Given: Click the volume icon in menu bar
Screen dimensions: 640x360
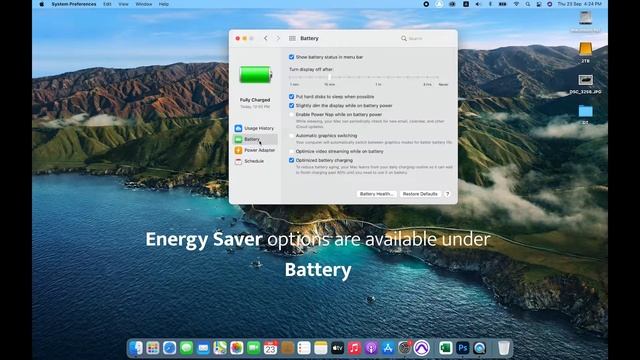Looking at the screenshot, I should 478,4.
